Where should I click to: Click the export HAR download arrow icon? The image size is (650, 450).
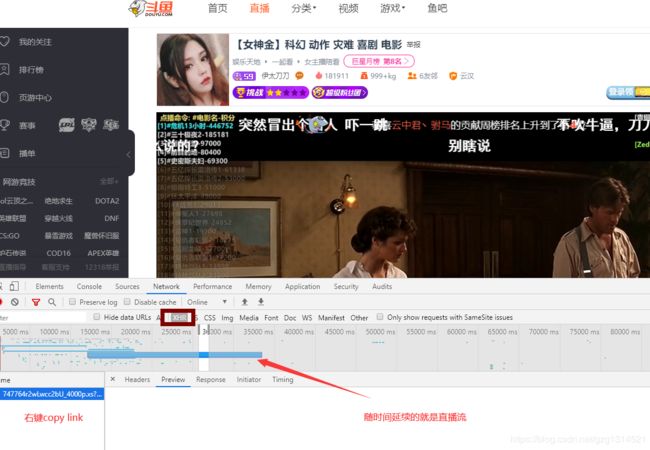pyautogui.click(x=261, y=302)
